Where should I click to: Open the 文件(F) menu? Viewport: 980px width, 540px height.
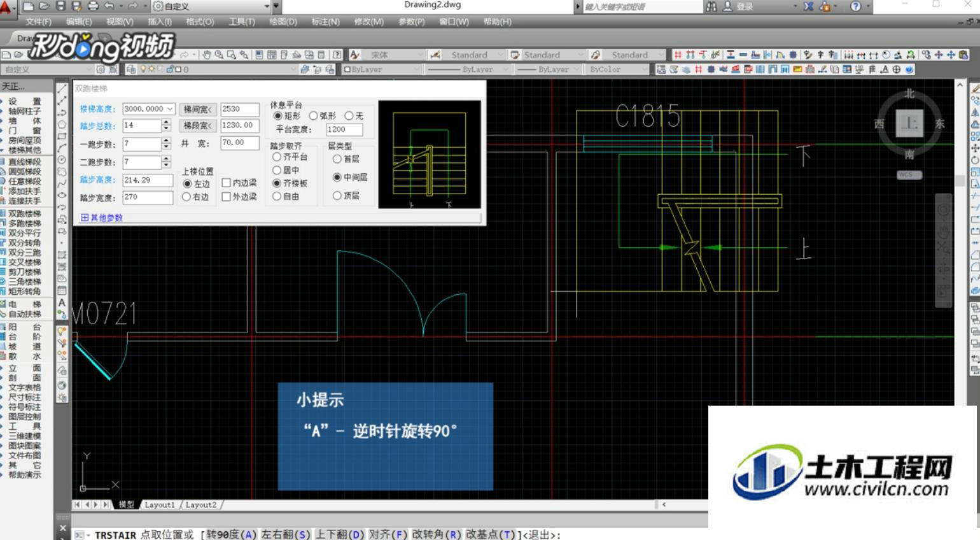point(38,22)
